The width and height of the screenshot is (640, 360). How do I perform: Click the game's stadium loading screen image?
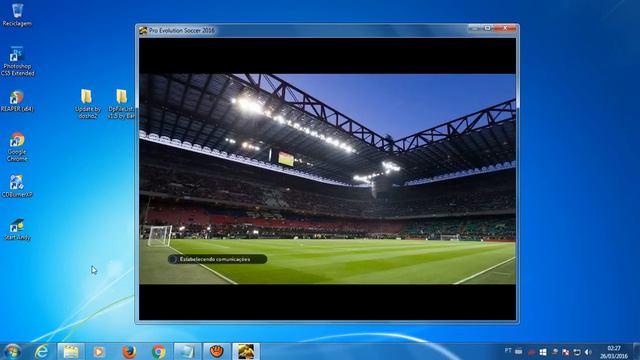point(327,179)
